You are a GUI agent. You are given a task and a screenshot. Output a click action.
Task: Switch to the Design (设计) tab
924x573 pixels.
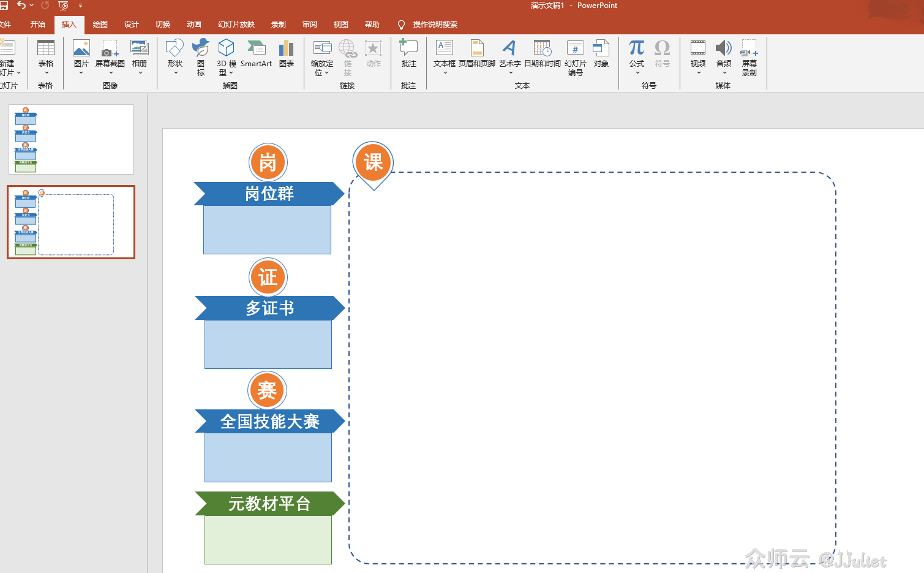click(132, 25)
